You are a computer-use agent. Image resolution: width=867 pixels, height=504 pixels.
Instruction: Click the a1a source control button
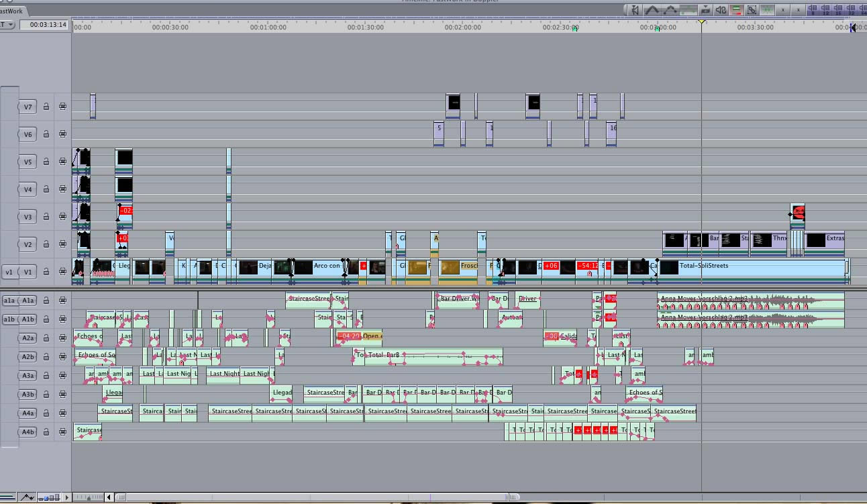(x=9, y=301)
